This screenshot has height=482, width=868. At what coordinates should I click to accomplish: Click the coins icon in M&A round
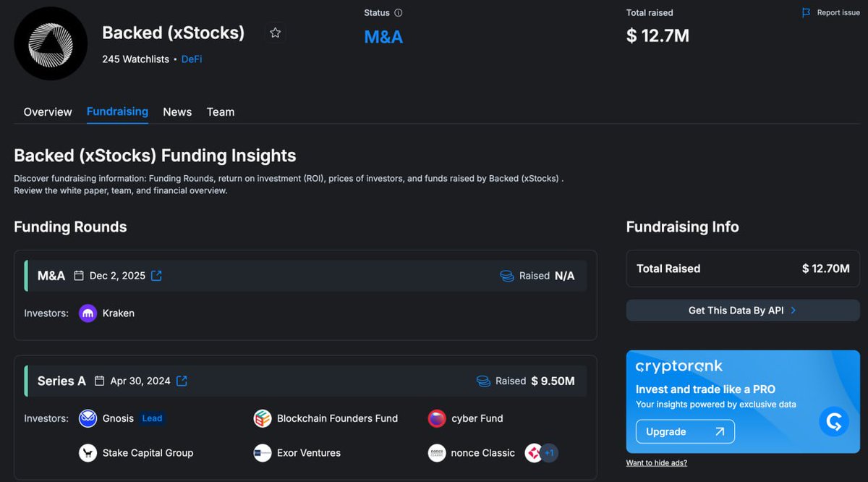coord(507,276)
